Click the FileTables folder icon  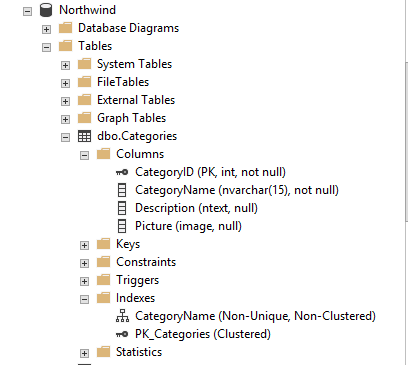[x=84, y=82]
